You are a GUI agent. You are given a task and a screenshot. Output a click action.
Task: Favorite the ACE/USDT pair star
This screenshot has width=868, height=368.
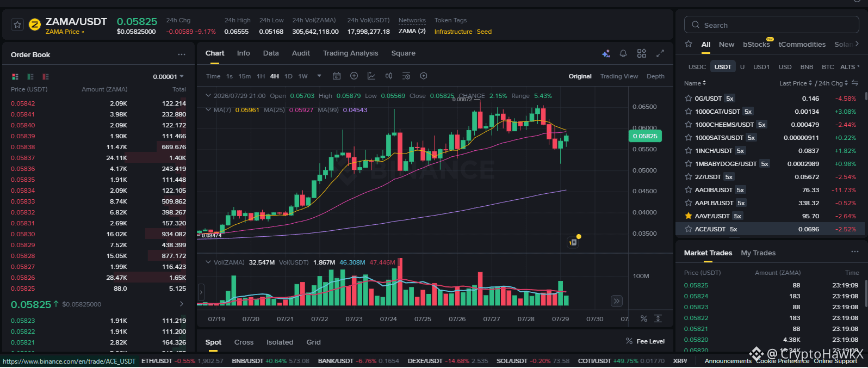point(689,229)
